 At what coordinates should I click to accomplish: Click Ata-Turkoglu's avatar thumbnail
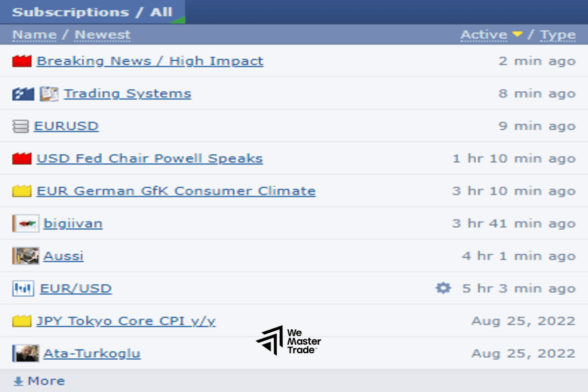coord(26,353)
